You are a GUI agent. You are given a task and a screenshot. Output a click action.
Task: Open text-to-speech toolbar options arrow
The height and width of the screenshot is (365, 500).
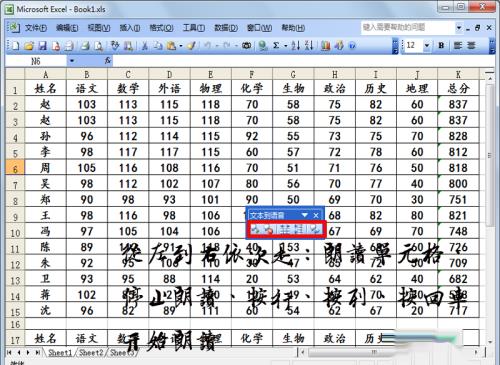point(304,215)
